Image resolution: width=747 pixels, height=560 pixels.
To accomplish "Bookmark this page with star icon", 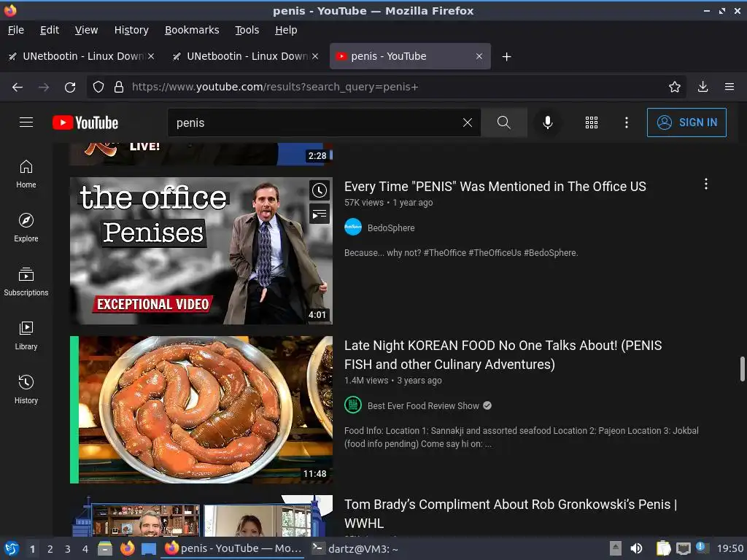I will point(675,87).
